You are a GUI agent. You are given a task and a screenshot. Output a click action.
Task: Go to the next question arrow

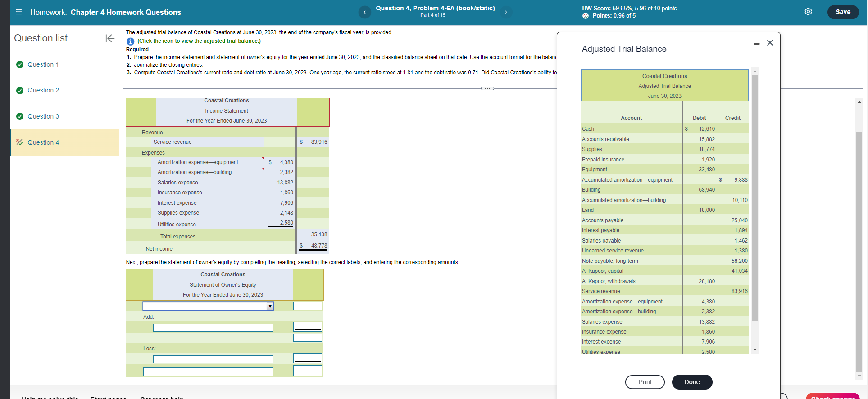[x=506, y=12]
